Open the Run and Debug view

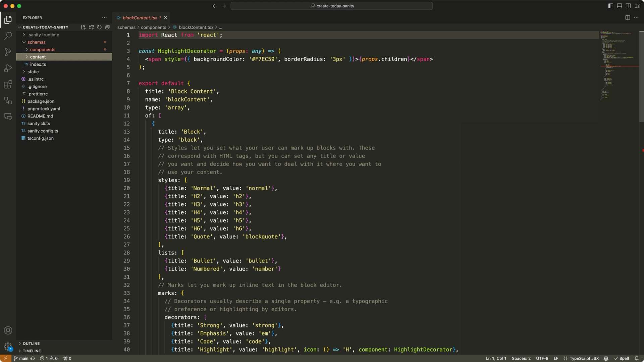[x=8, y=68]
